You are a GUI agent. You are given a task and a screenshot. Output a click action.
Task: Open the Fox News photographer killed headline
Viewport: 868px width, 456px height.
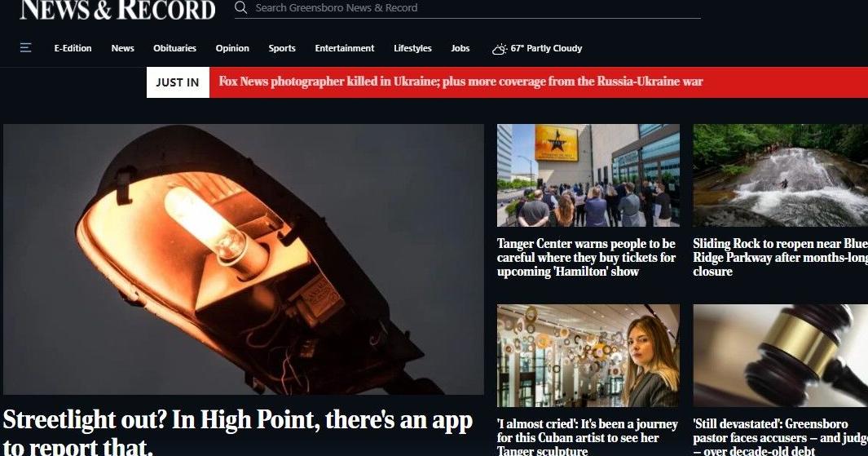point(460,82)
